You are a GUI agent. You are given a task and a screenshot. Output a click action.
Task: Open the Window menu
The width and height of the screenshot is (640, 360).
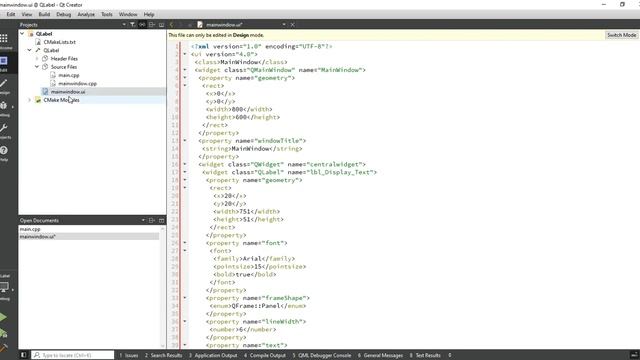point(128,14)
